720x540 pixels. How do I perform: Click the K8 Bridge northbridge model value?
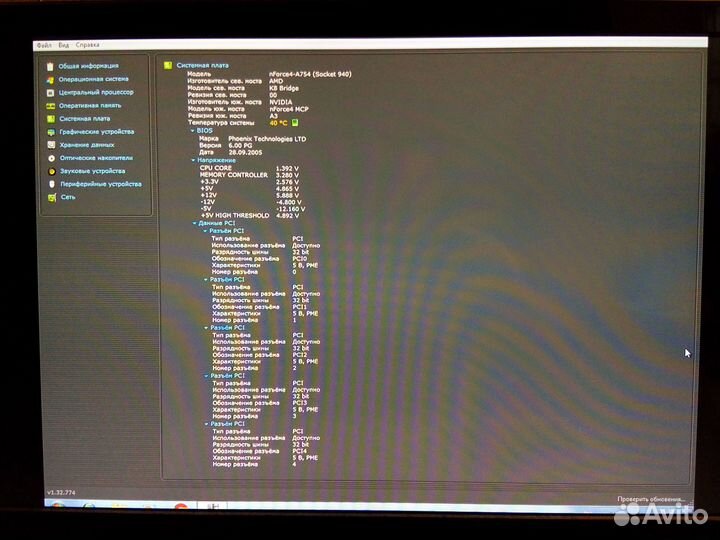[284, 88]
